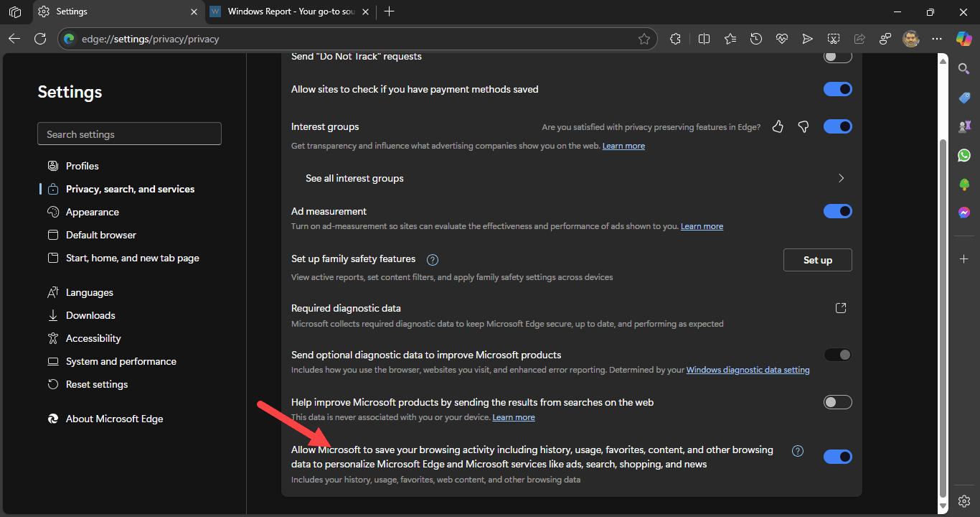The width and height of the screenshot is (980, 517).
Task: Turn off Interest groups toggle
Action: (x=837, y=126)
